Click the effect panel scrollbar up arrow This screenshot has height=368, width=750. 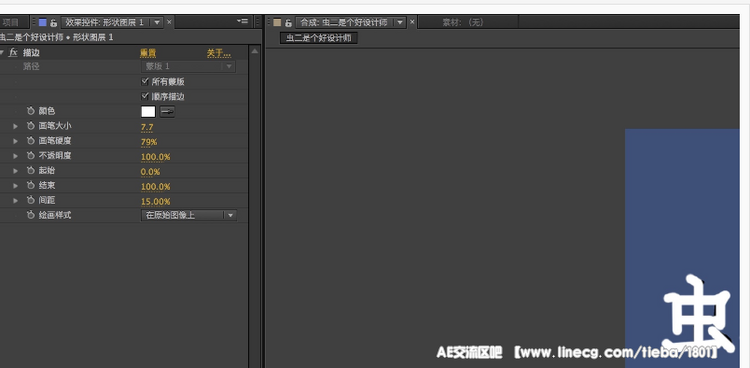[x=254, y=51]
